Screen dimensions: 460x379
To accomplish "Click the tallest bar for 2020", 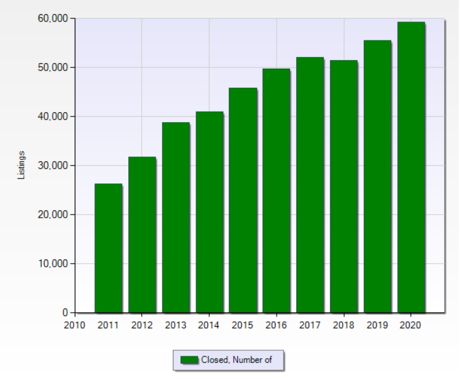I will click(x=411, y=167).
